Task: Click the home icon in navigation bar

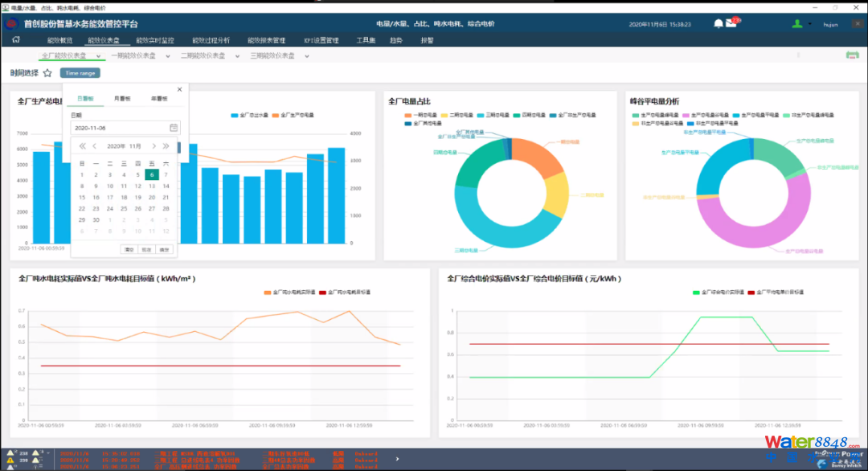Action: pyautogui.click(x=17, y=39)
